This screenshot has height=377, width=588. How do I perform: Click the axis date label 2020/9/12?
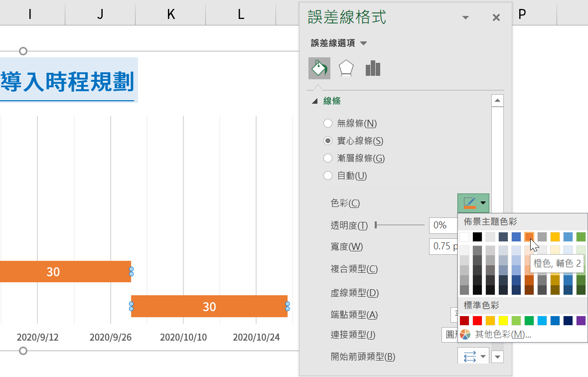click(x=37, y=337)
